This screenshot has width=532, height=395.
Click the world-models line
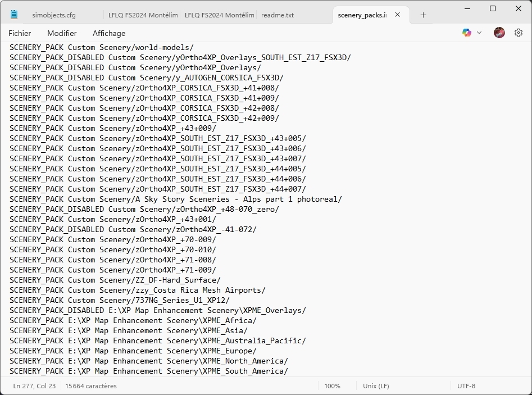click(x=102, y=48)
